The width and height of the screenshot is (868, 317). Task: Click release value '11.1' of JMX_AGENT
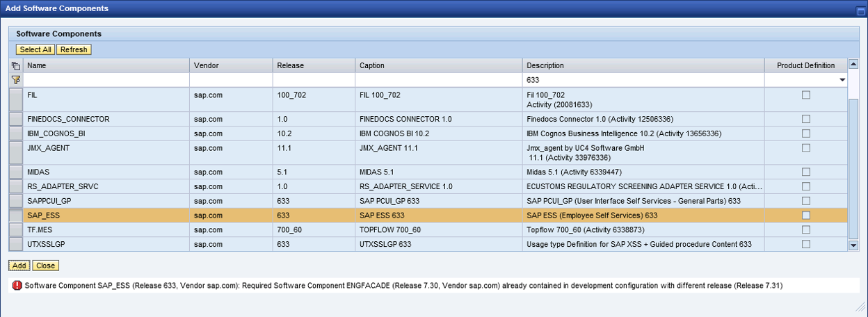pyautogui.click(x=283, y=148)
